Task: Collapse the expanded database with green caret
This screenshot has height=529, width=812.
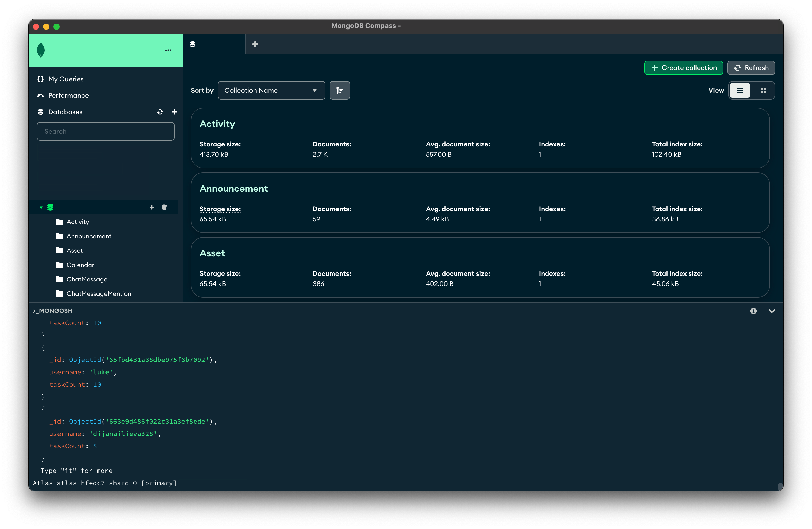Action: [x=41, y=207]
